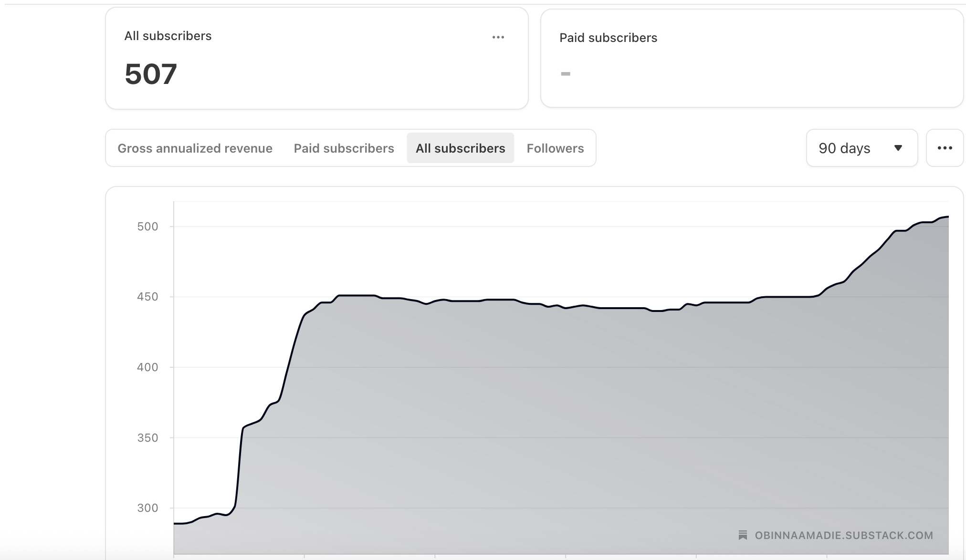The width and height of the screenshot is (966, 560).
Task: Click the 450 y-axis label
Action: [x=147, y=297]
